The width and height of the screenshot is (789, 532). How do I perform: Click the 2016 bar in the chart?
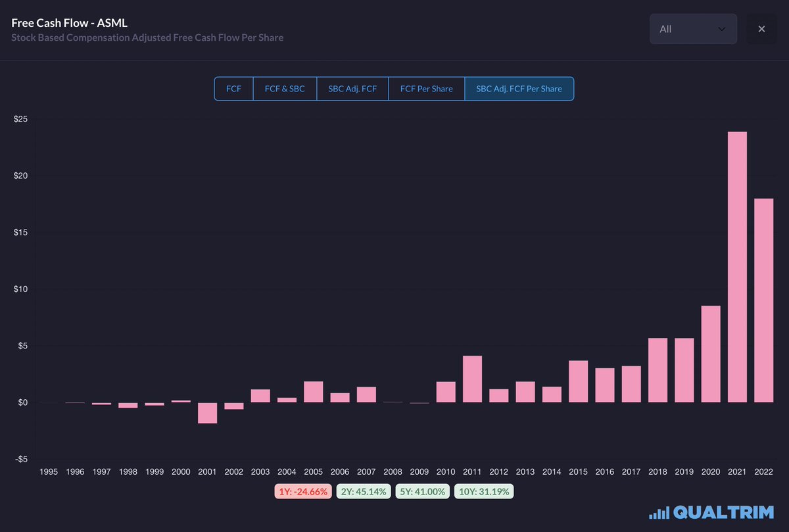pos(605,385)
